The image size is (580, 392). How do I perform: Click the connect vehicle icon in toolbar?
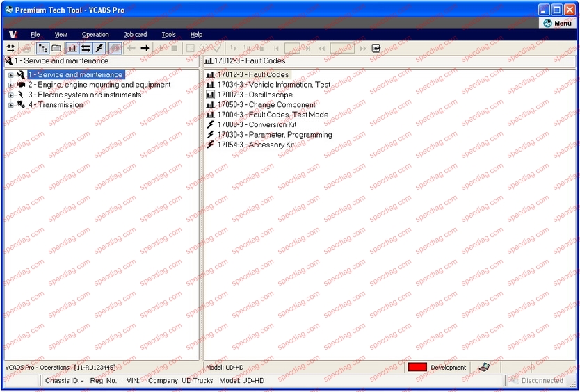pos(10,48)
